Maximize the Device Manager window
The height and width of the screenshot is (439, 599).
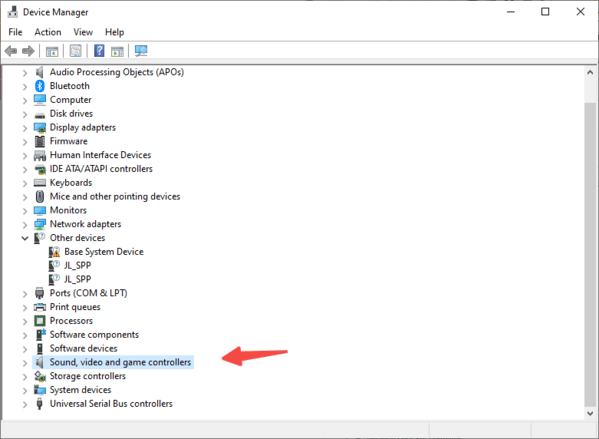tap(546, 12)
